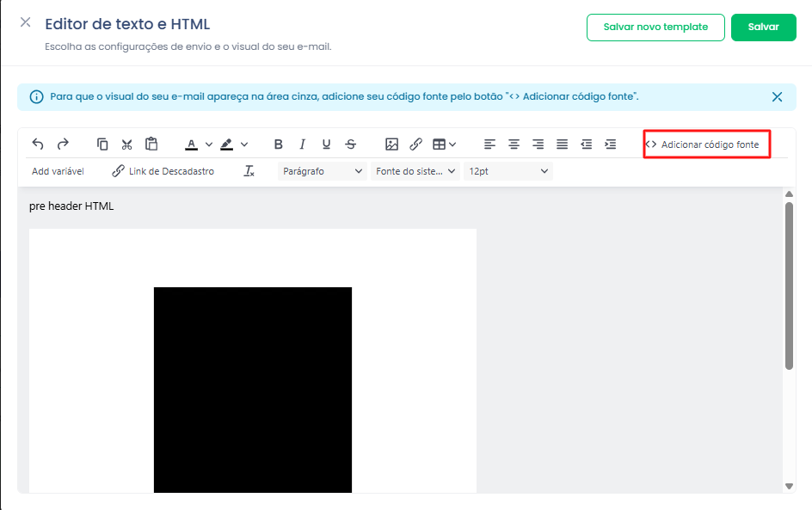Insert a hyperlink via chain icon
This screenshot has width=812, height=510.
pyautogui.click(x=415, y=144)
